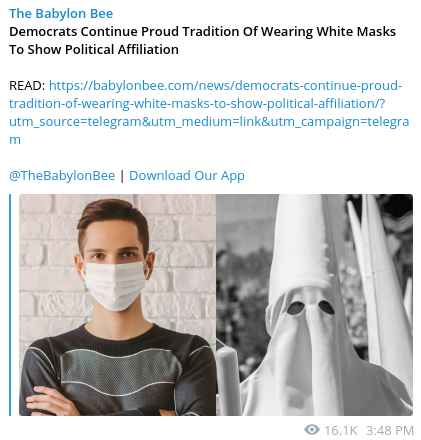The image size is (421, 440).
Task: Click the white face mask in photo
Action: tap(114, 284)
